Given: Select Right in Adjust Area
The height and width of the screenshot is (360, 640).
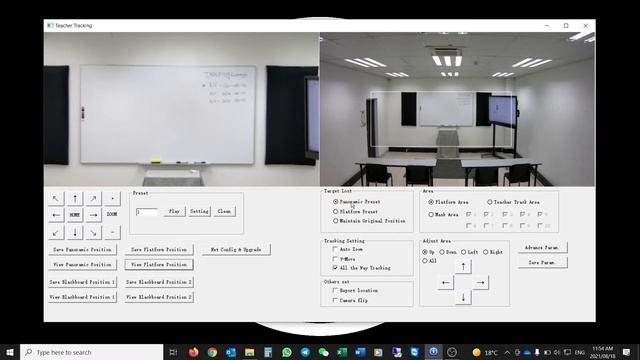Looking at the screenshot, I should click(486, 252).
